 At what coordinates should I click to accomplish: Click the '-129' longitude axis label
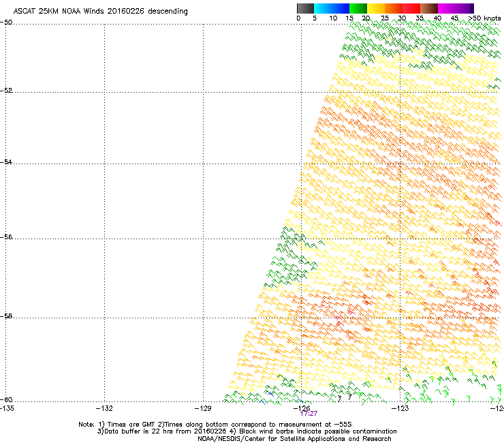tap(203, 408)
